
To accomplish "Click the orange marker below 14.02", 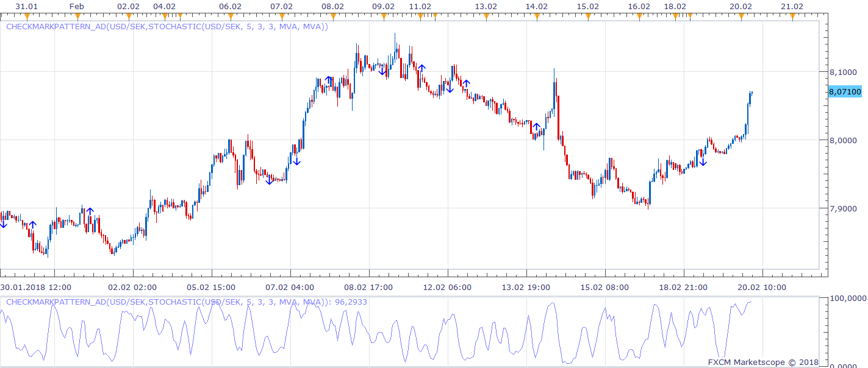I will [x=537, y=17].
